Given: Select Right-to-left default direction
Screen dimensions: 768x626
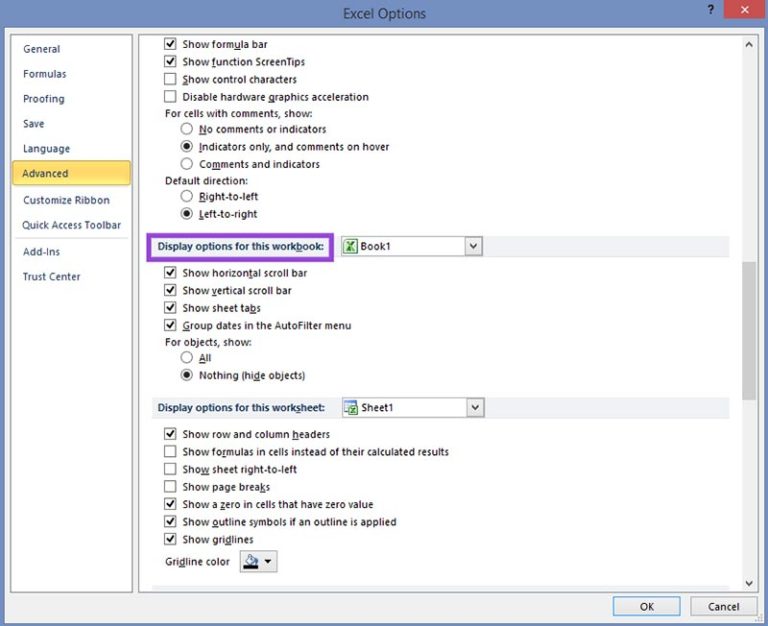Looking at the screenshot, I should 187,197.
